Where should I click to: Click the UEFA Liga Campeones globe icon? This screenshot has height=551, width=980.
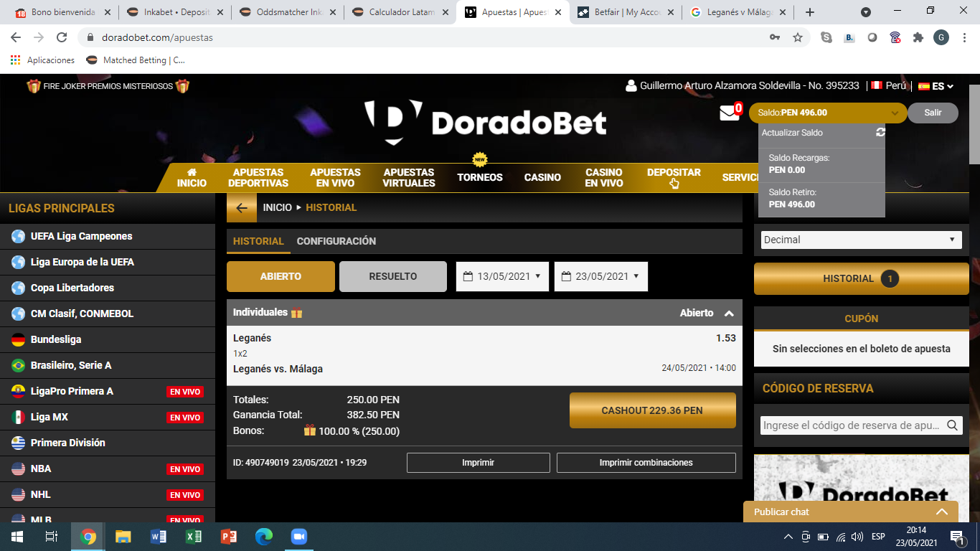(18, 236)
